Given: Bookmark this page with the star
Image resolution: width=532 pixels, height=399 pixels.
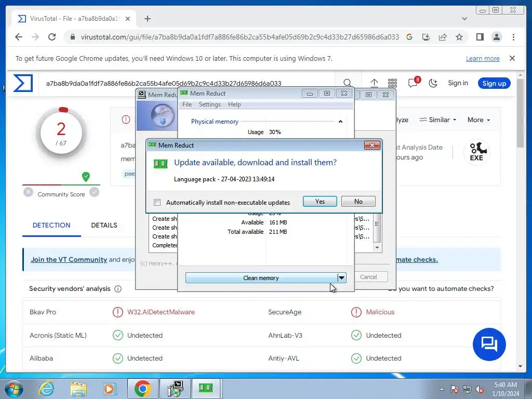Looking at the screenshot, I should [x=459, y=37].
